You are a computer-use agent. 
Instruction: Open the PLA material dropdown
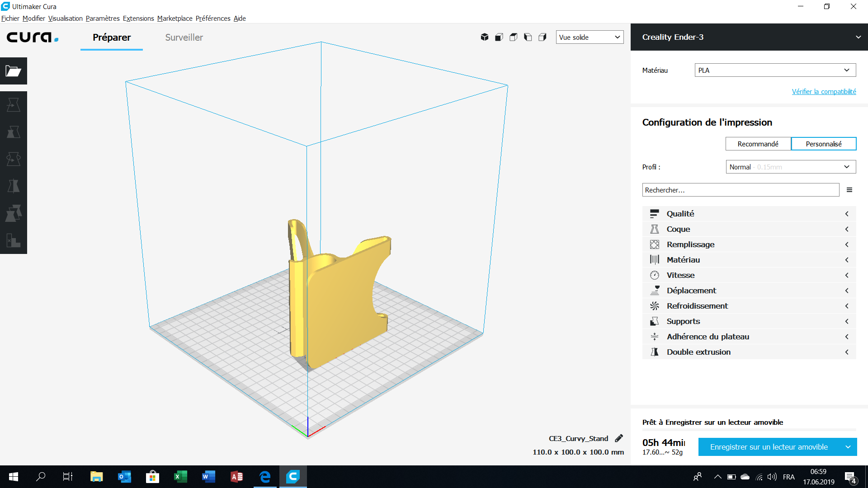(x=775, y=70)
